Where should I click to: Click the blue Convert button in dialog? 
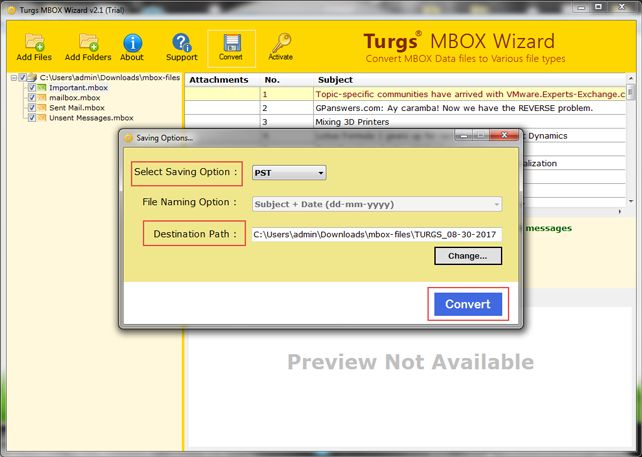point(468,304)
